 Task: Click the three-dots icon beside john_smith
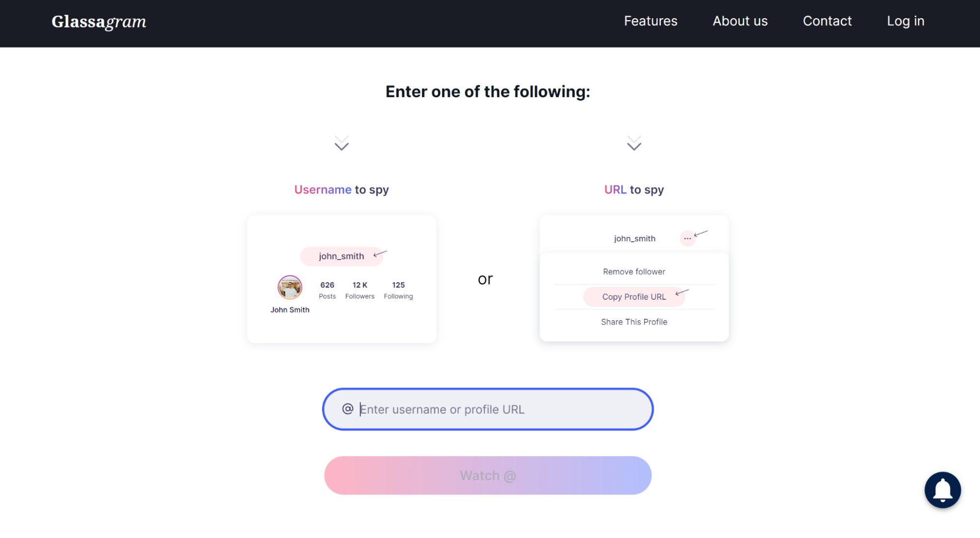[687, 238]
